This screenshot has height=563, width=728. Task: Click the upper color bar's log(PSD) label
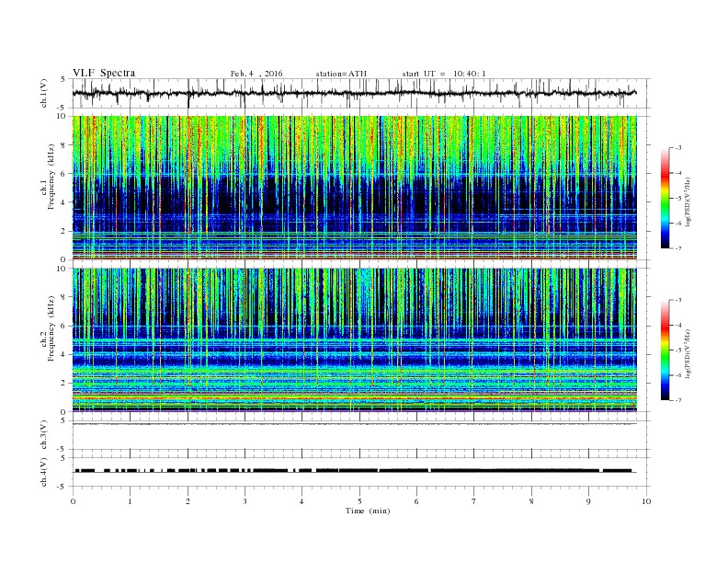pyautogui.click(x=688, y=202)
